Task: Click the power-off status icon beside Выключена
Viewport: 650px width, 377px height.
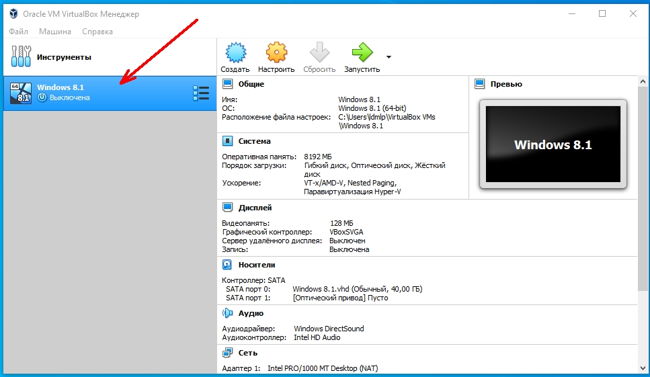Action: click(x=42, y=97)
